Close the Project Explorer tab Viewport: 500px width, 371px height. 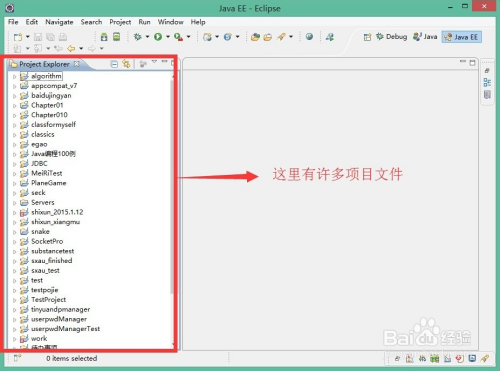(77, 63)
